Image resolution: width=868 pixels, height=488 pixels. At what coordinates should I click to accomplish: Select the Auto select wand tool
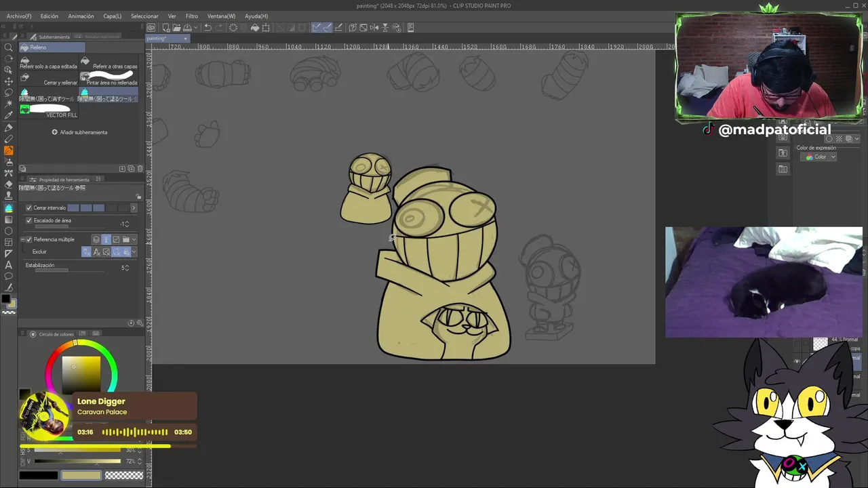point(8,104)
